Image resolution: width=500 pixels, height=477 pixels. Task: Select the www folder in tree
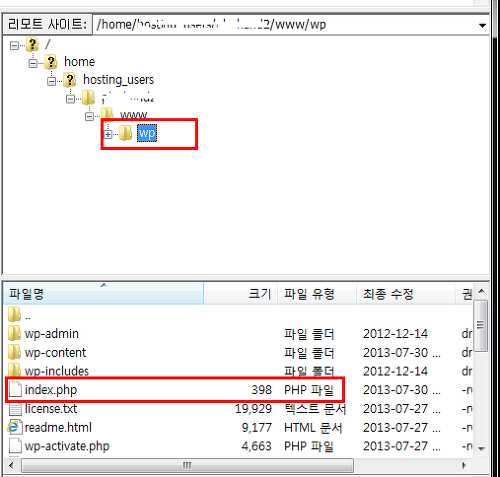tap(133, 115)
